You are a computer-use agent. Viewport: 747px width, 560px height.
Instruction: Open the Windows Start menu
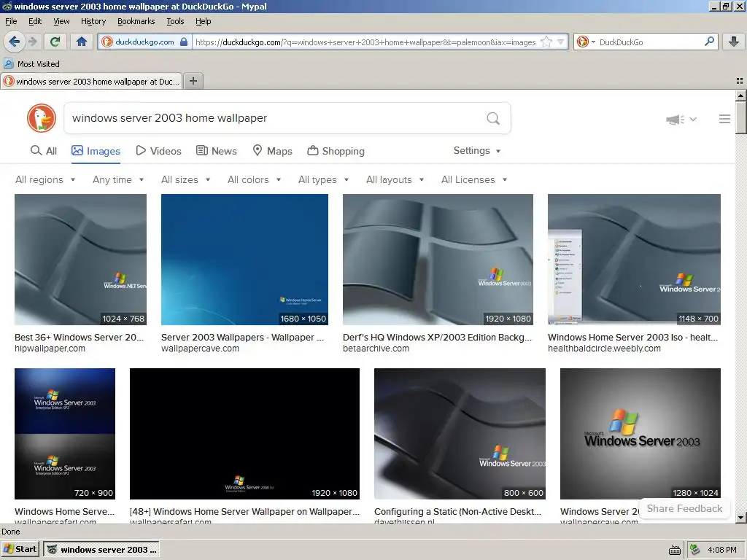pos(20,549)
